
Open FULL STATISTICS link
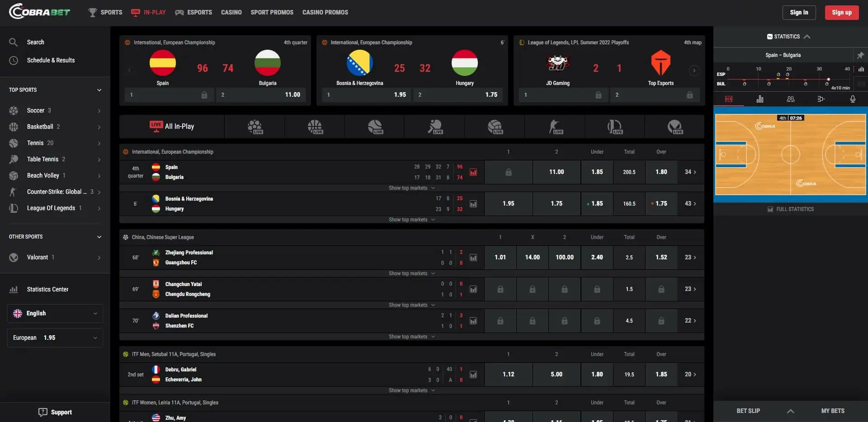tap(790, 209)
